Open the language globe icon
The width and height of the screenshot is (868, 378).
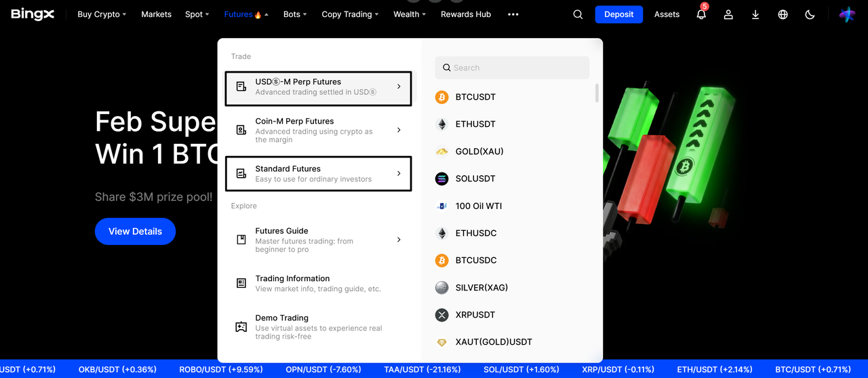coord(783,14)
